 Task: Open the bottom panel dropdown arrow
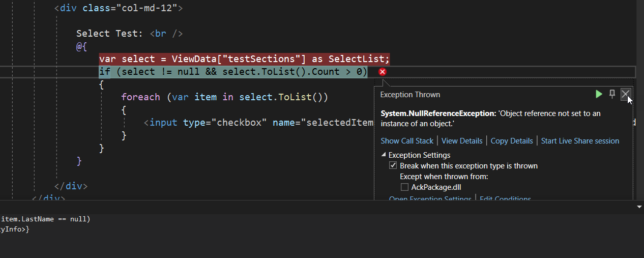639,207
